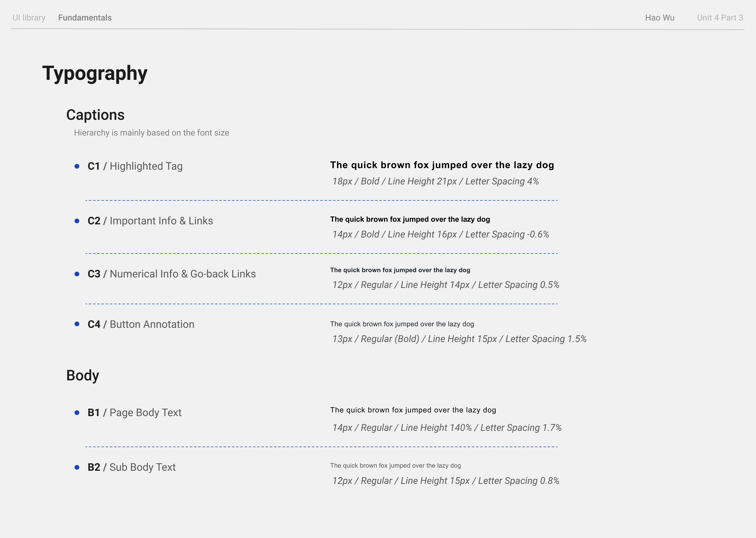Select the C1 / Highlighted Tag label

pos(135,166)
